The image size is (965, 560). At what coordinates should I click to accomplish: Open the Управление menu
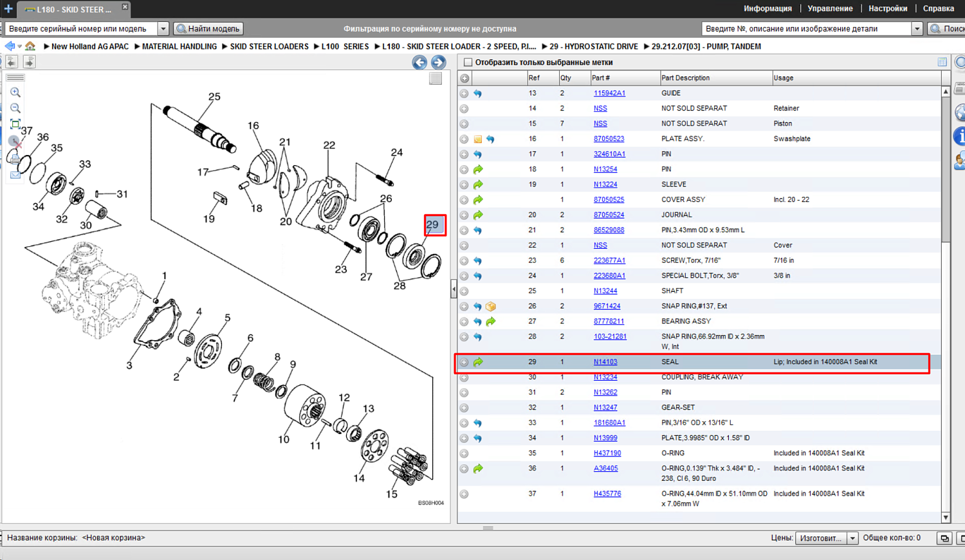coord(830,8)
